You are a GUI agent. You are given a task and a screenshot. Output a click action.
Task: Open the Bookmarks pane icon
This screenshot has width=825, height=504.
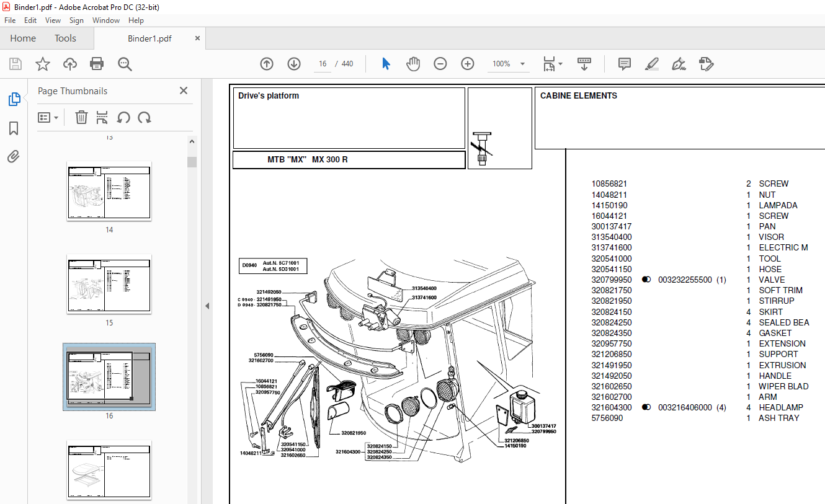(x=14, y=128)
